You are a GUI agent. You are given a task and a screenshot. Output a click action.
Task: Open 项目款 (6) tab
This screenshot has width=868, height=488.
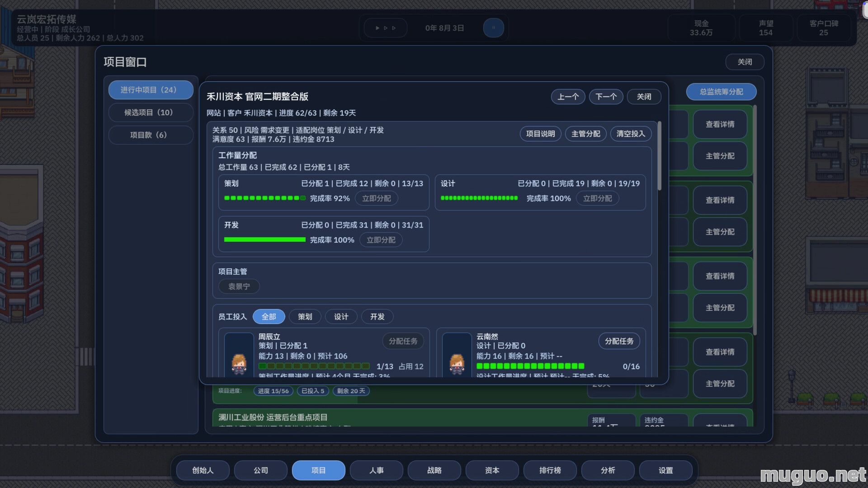click(151, 135)
